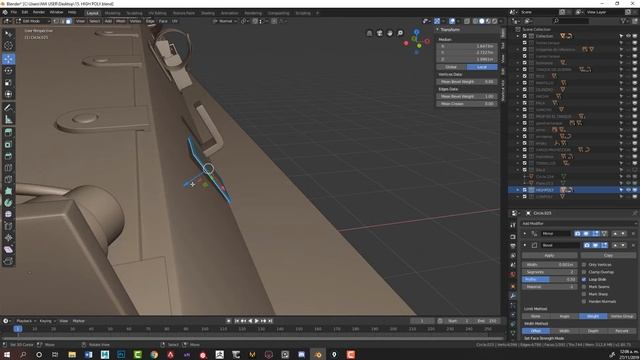Activate the Scale tool
The height and width of the screenshot is (360, 640).
8,82
